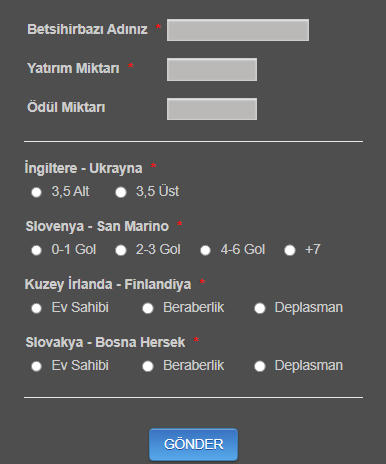Click the Ödül Miktarı input field
This screenshot has width=386, height=464.
click(x=212, y=109)
